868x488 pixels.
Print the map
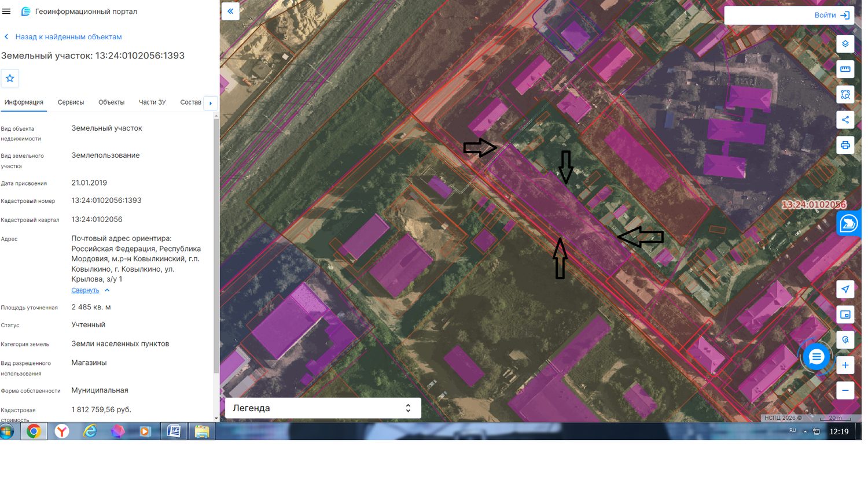(845, 145)
